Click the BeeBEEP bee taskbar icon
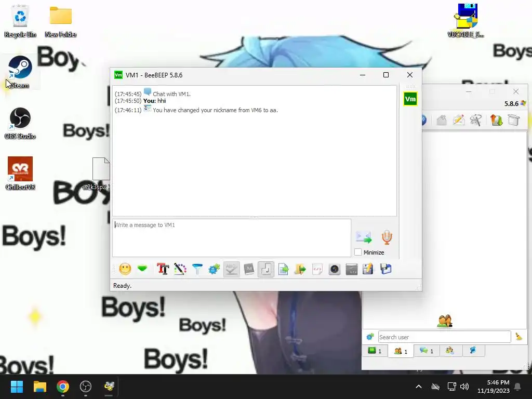Image resolution: width=532 pixels, height=399 pixels. [109, 387]
